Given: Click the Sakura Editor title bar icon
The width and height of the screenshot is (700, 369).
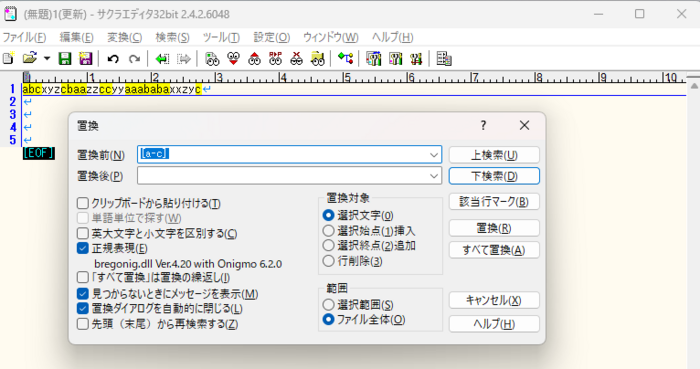Looking at the screenshot, I should [x=10, y=14].
